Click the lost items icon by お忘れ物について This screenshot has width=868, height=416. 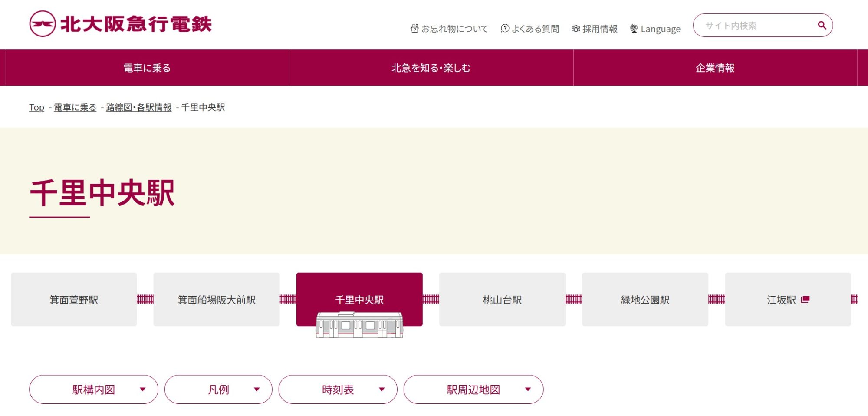[x=414, y=29]
